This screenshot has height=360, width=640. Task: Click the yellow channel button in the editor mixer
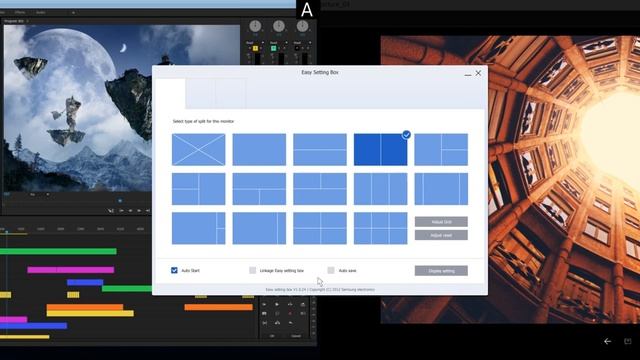[x=256, y=48]
